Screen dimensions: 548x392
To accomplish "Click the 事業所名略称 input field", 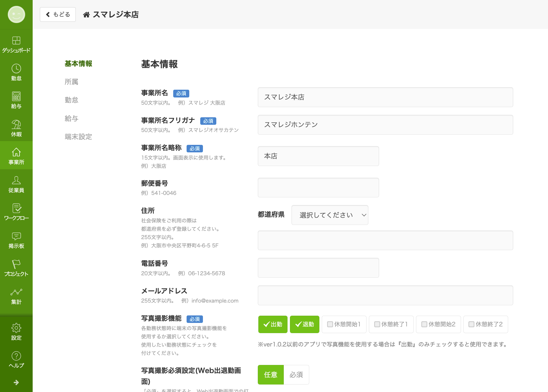I will 318,156.
